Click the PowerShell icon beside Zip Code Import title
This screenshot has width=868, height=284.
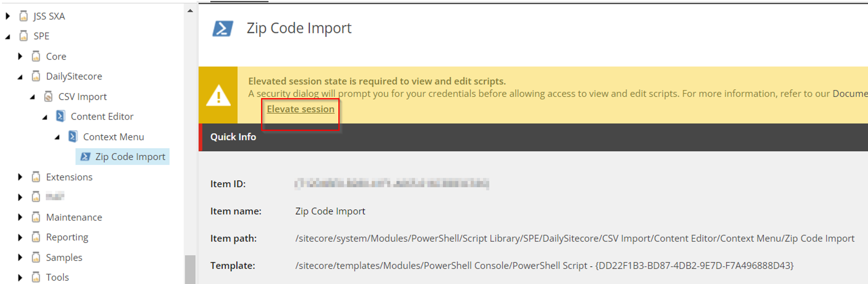[223, 29]
